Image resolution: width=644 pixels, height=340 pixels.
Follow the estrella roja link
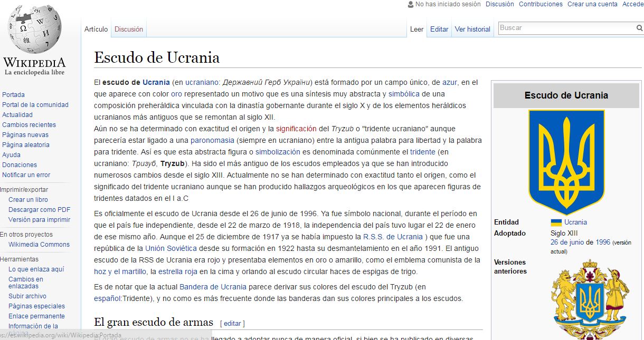coord(178,271)
